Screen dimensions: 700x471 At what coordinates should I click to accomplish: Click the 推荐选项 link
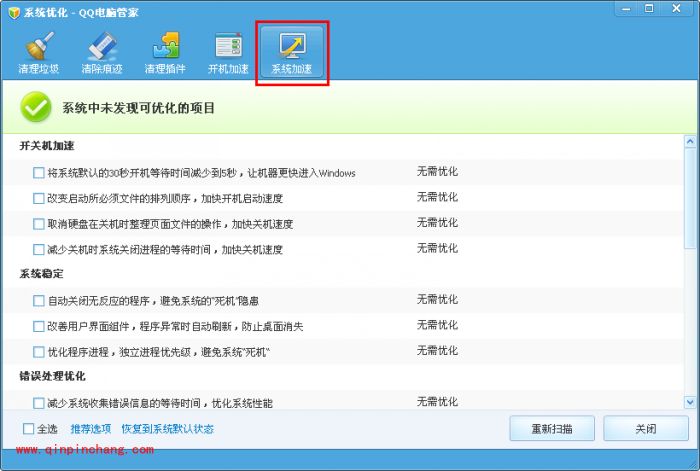91,429
